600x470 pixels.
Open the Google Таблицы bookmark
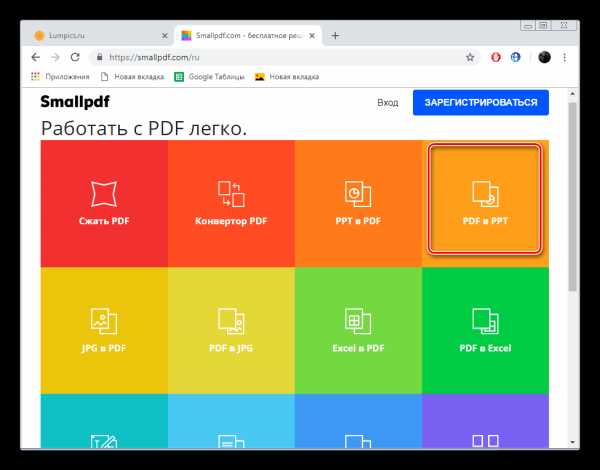tap(210, 77)
